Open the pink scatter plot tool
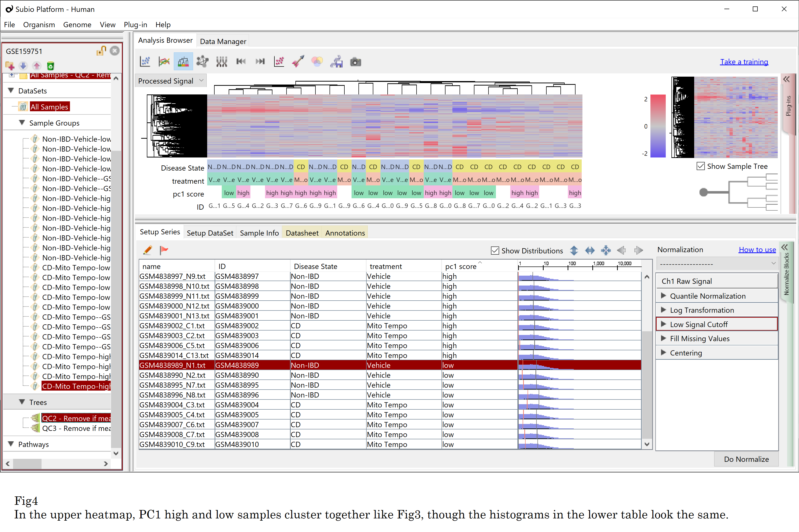The width and height of the screenshot is (799, 532). point(279,61)
